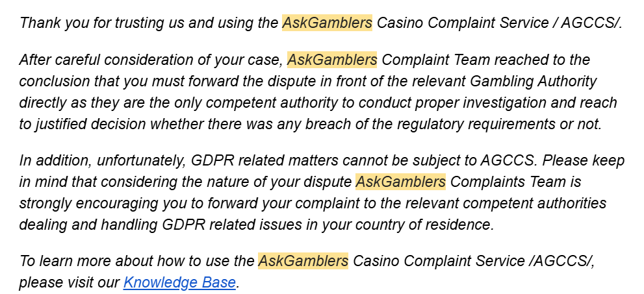The width and height of the screenshot is (644, 294).
Task: Click highlighted AskGamblers in first sentence
Action: 327,23
